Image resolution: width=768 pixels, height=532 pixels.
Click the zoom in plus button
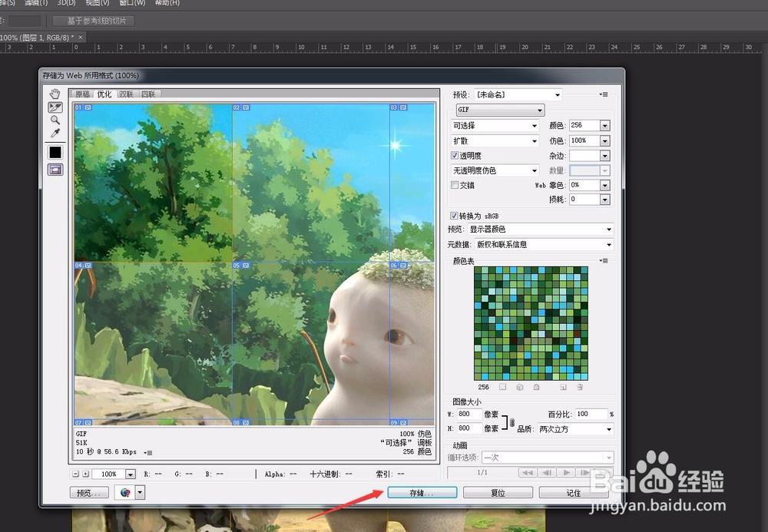pos(85,474)
